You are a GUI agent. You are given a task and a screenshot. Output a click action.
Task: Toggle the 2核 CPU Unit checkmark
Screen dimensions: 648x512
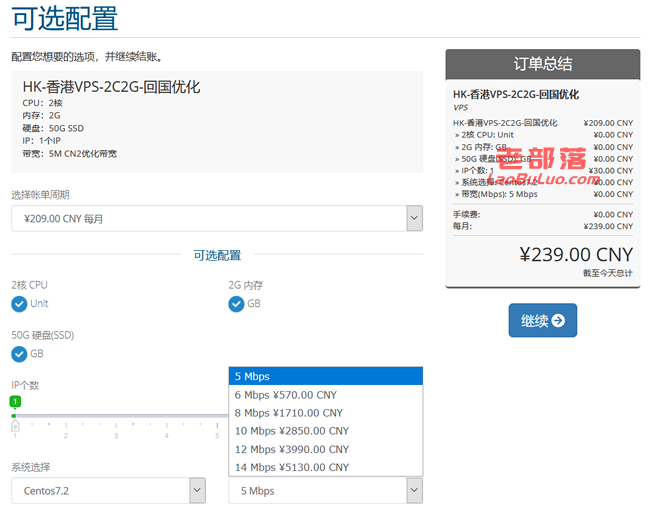pos(19,304)
